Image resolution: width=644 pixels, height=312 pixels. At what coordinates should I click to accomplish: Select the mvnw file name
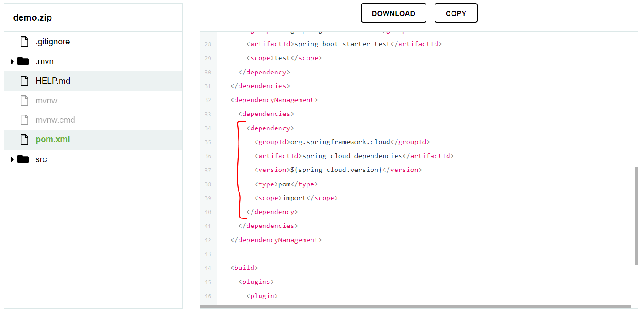point(47,100)
